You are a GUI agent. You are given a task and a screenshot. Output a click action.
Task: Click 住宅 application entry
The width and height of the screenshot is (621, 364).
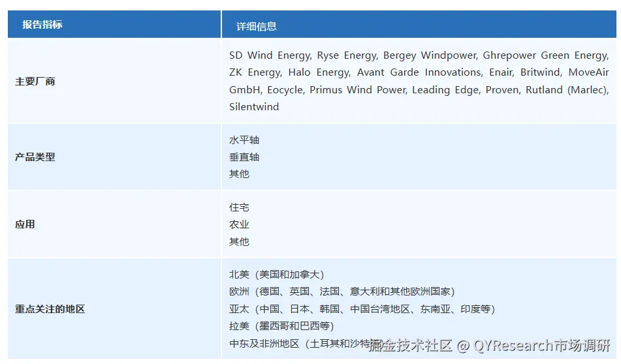click(239, 207)
